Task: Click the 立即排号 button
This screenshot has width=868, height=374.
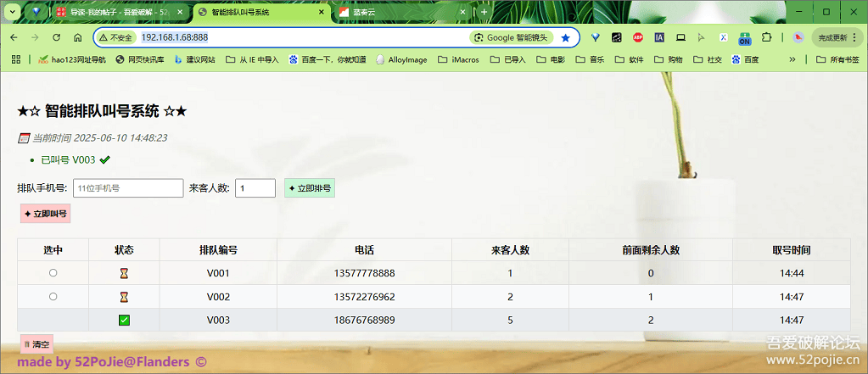Action: [310, 188]
